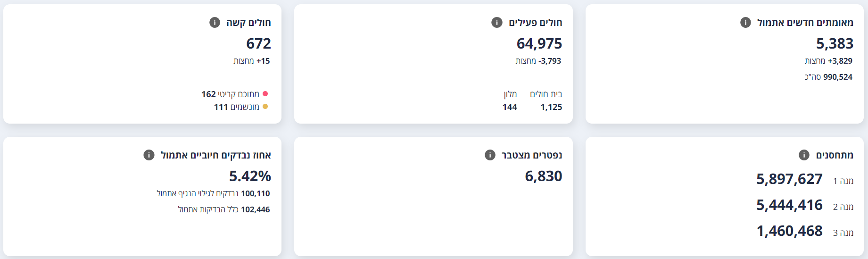Click the מנה 2 value 5,444,416
The width and height of the screenshot is (868, 259).
coord(789,205)
